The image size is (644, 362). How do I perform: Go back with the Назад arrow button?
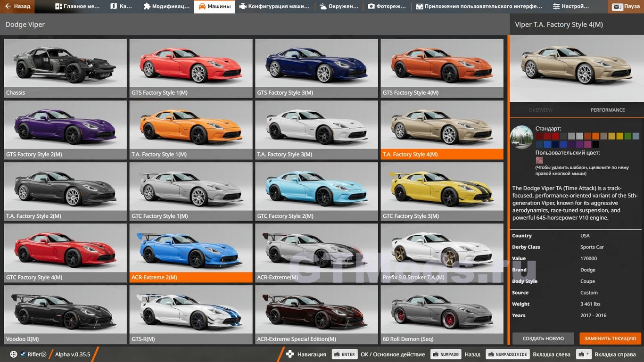coord(17,7)
